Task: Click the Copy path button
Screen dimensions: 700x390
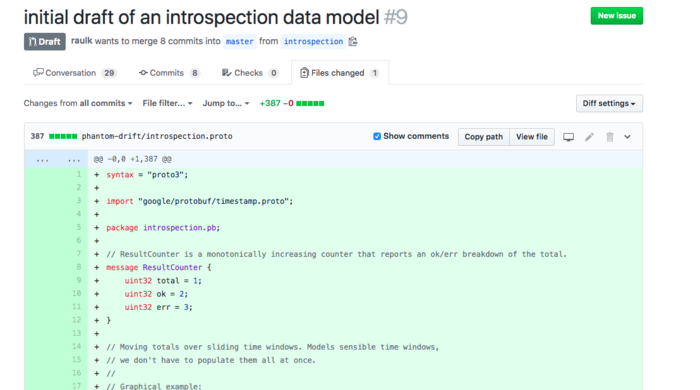Action: pyautogui.click(x=483, y=137)
